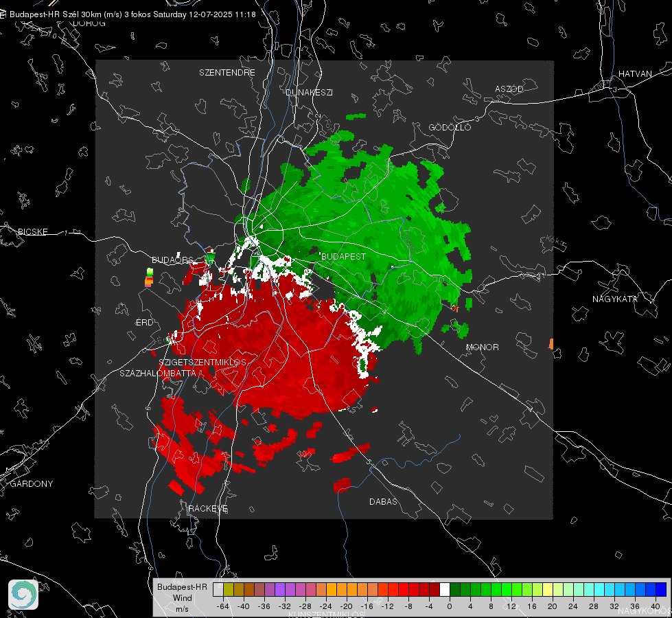Image resolution: width=672 pixels, height=618 pixels.
Task: Click the '-28' legend scale value
Action: 305,606
